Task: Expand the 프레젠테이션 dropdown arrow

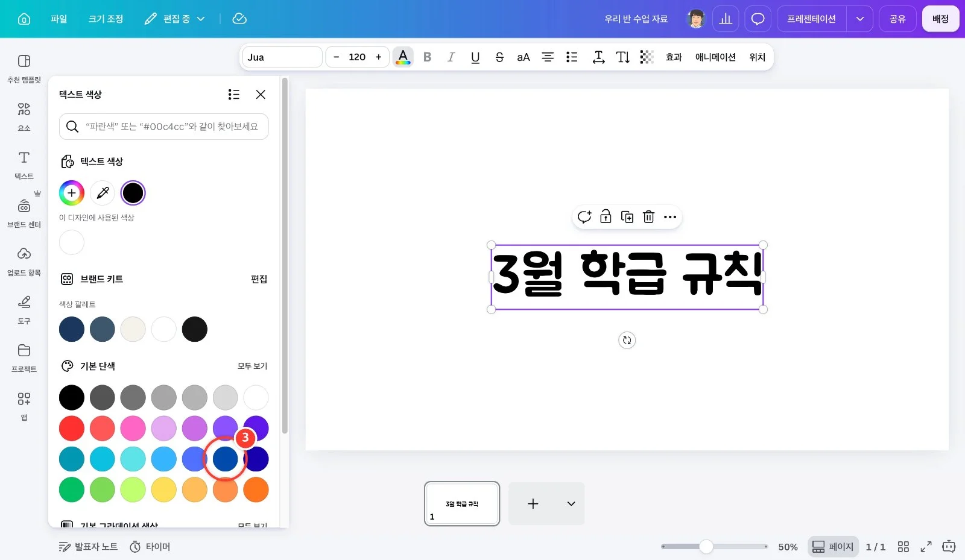Action: click(x=859, y=19)
